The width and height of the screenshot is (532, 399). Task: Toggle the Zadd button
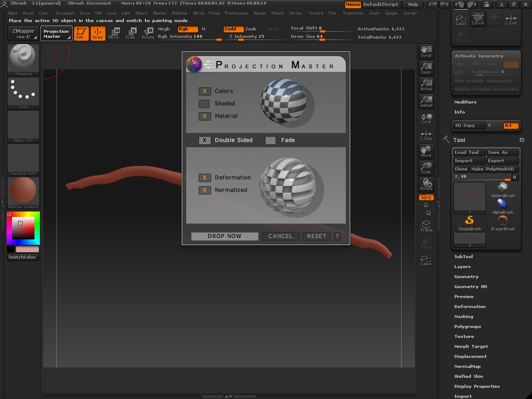233,29
